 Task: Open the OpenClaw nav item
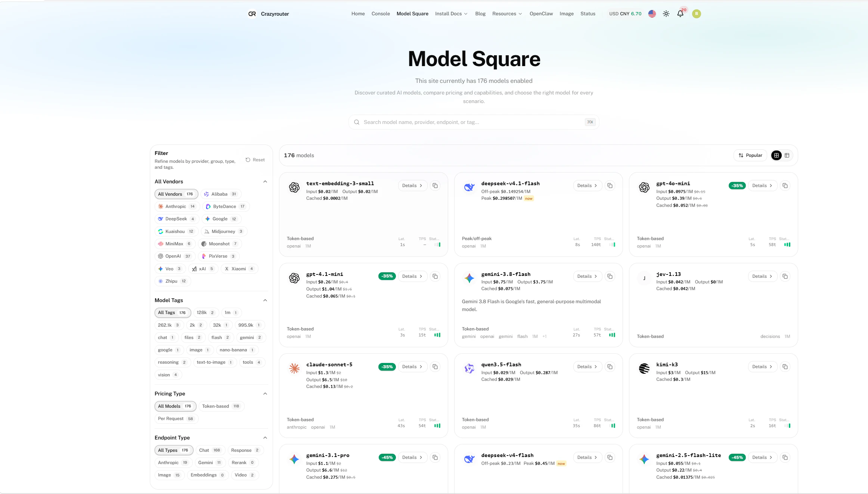click(x=541, y=14)
